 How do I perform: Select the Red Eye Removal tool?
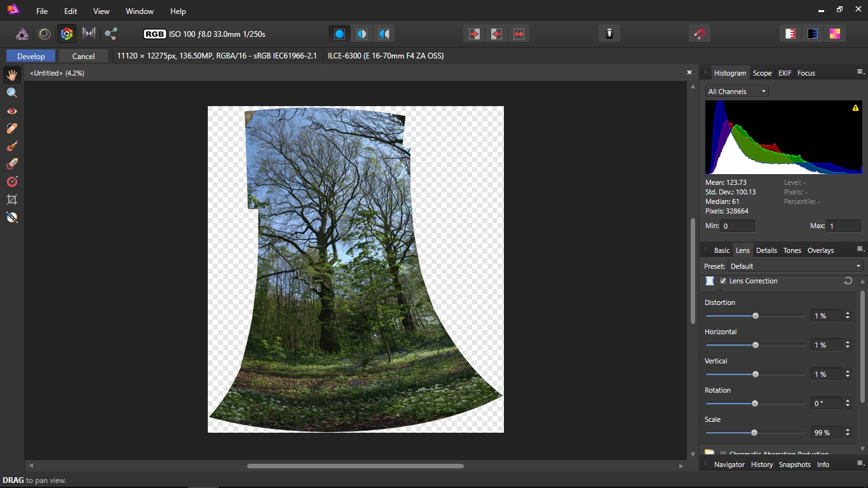coord(11,111)
